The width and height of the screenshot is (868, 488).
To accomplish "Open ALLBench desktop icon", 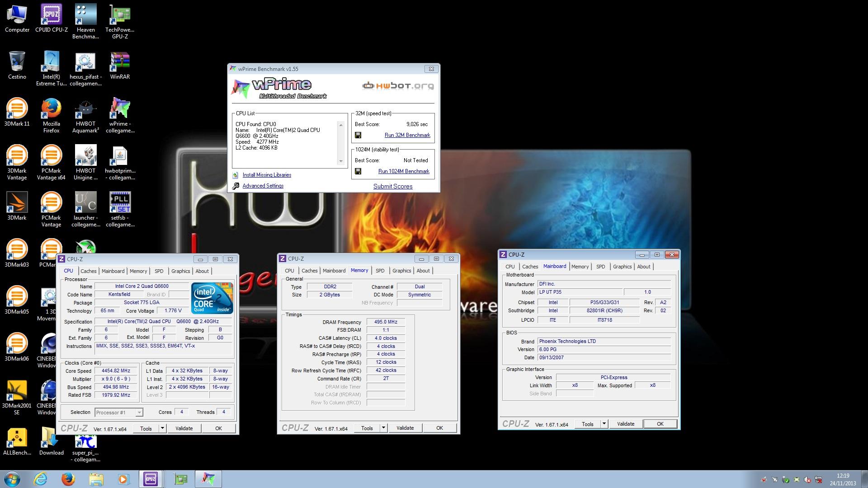I will [17, 441].
